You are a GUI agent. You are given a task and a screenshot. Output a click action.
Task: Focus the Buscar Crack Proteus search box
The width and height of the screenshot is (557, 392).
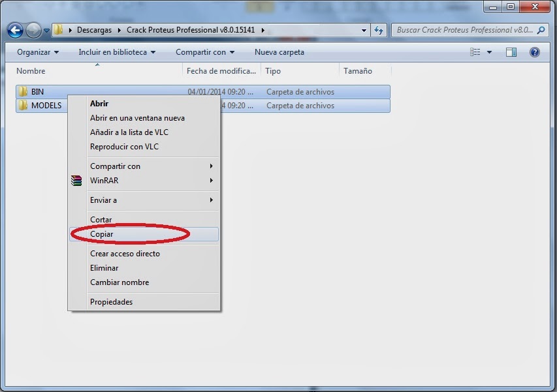469,30
